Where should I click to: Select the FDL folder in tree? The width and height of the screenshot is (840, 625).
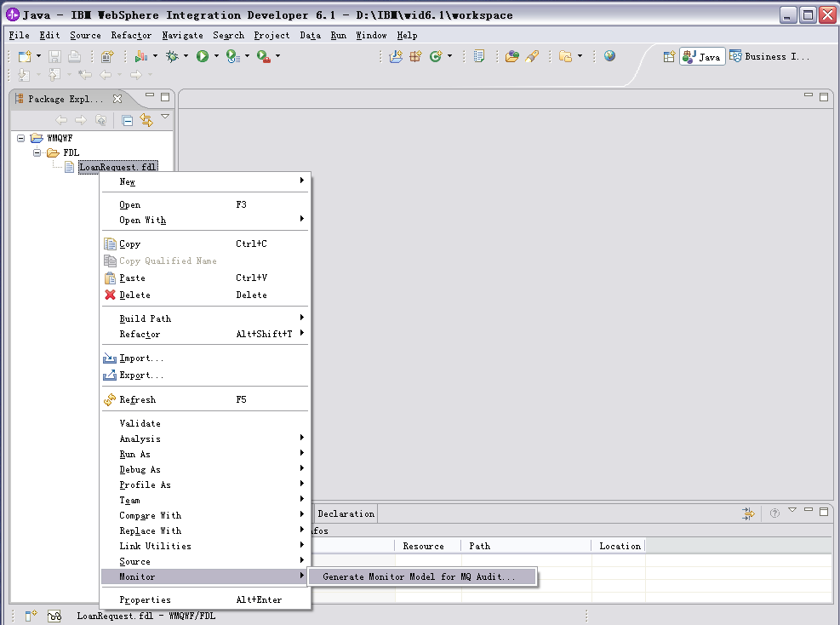[x=71, y=152]
